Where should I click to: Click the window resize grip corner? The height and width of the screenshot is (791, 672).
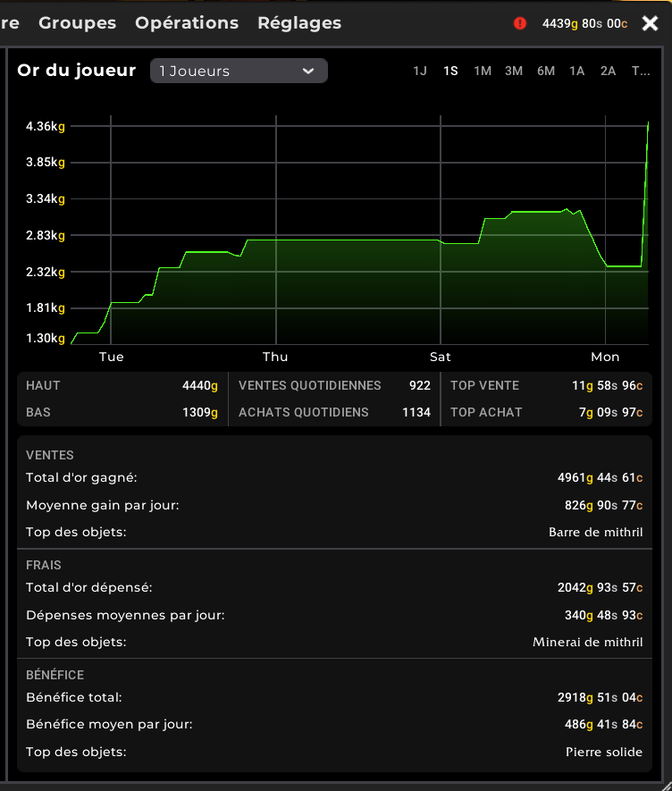(667, 786)
